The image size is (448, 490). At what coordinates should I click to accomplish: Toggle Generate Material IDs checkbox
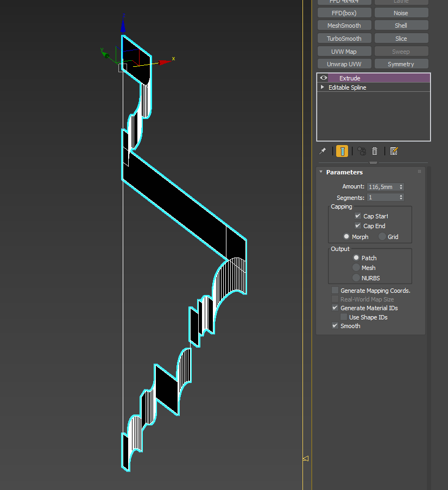click(x=335, y=308)
